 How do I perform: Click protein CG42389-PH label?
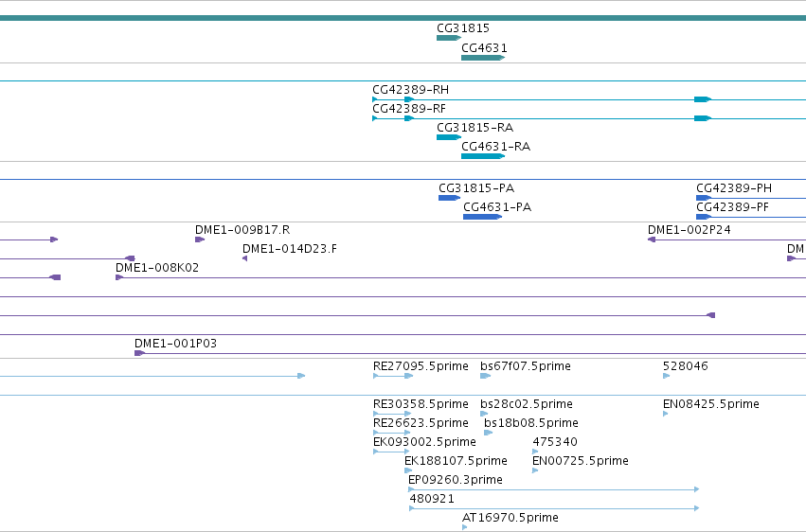tap(733, 188)
